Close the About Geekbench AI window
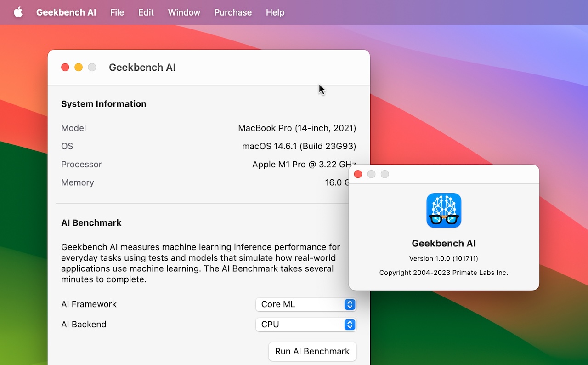Viewport: 588px width, 365px height. click(x=358, y=174)
